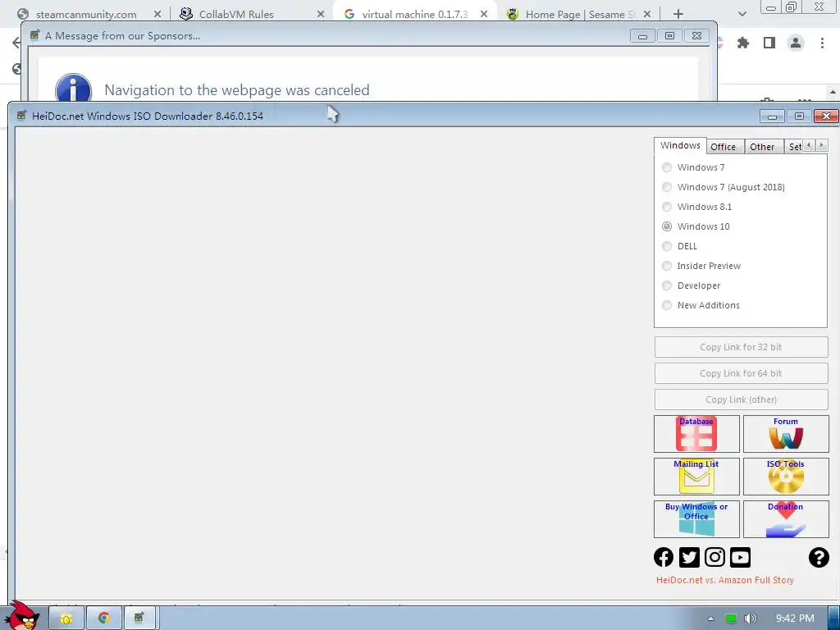
Task: Minimize the Sponsors message window
Action: (643, 36)
